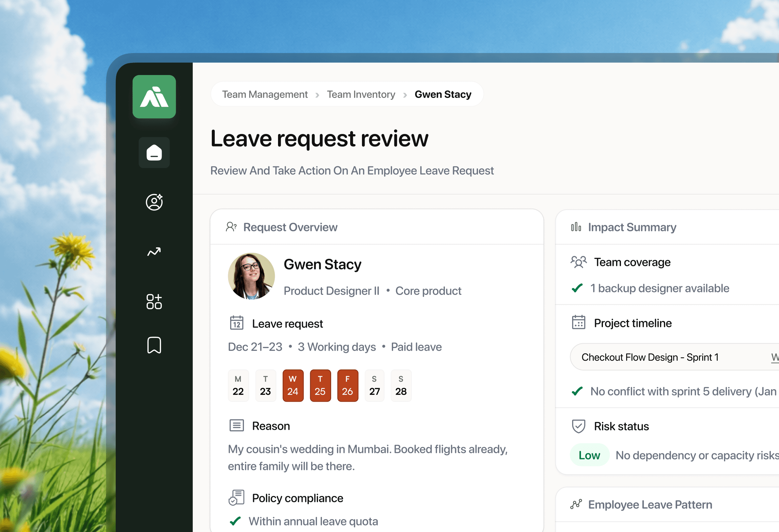The width and height of the screenshot is (779, 532).
Task: Click the Team coverage people icon
Action: click(x=578, y=262)
